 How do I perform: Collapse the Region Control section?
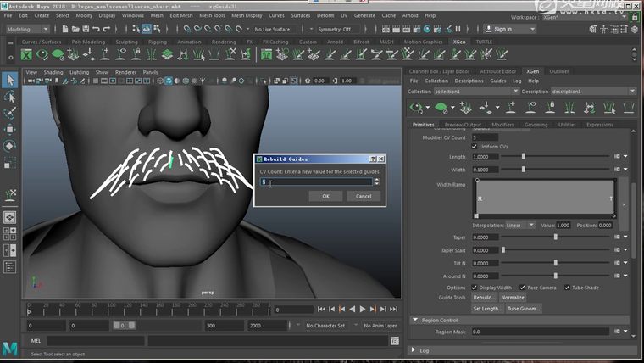point(415,320)
